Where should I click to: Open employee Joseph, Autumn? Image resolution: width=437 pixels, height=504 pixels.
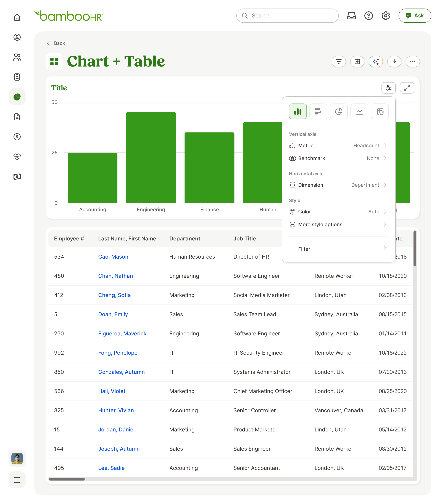(119, 449)
